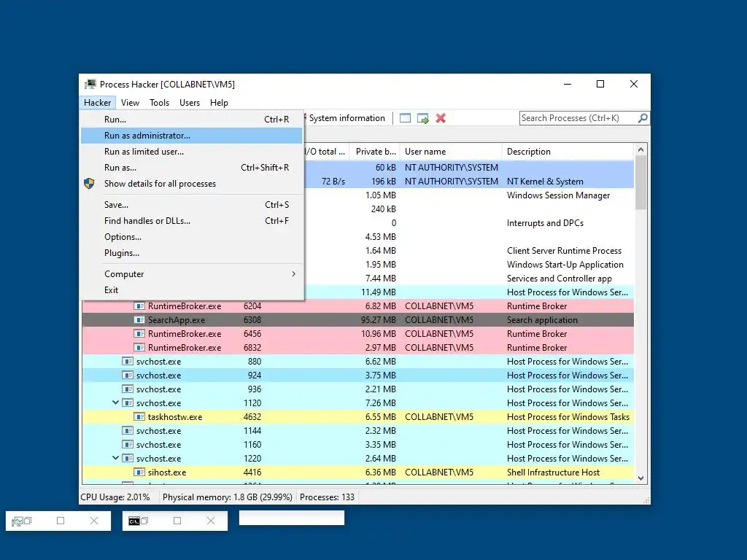Click the find window and thread icon

tap(422, 118)
